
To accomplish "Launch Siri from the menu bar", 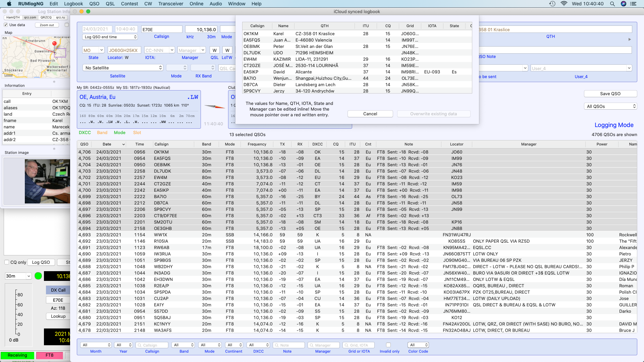I will pos(624,4).
